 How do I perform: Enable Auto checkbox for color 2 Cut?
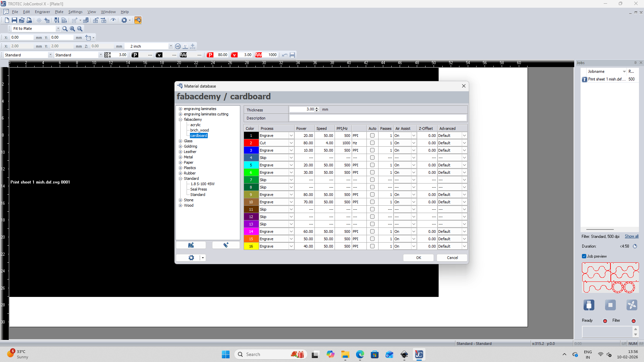372,143
